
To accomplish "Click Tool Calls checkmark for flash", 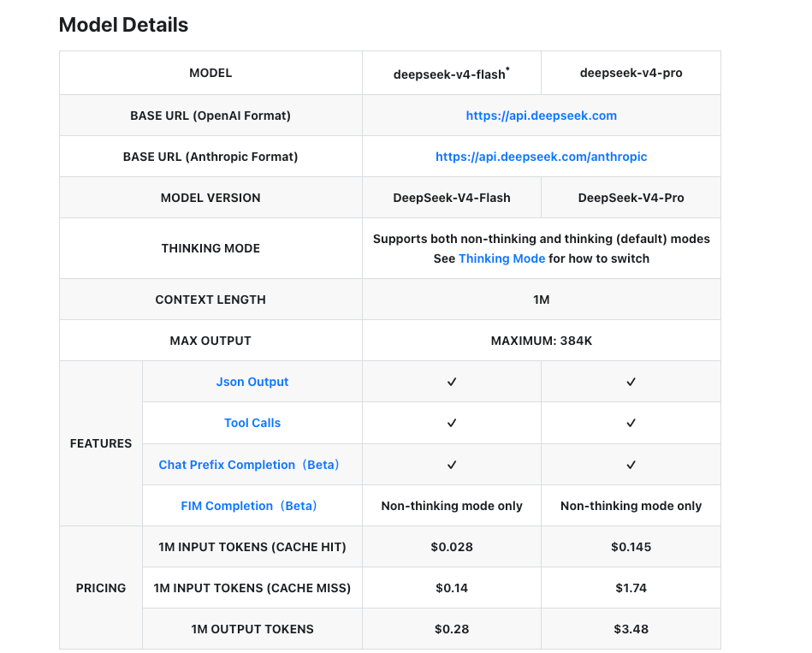I will 452,423.
